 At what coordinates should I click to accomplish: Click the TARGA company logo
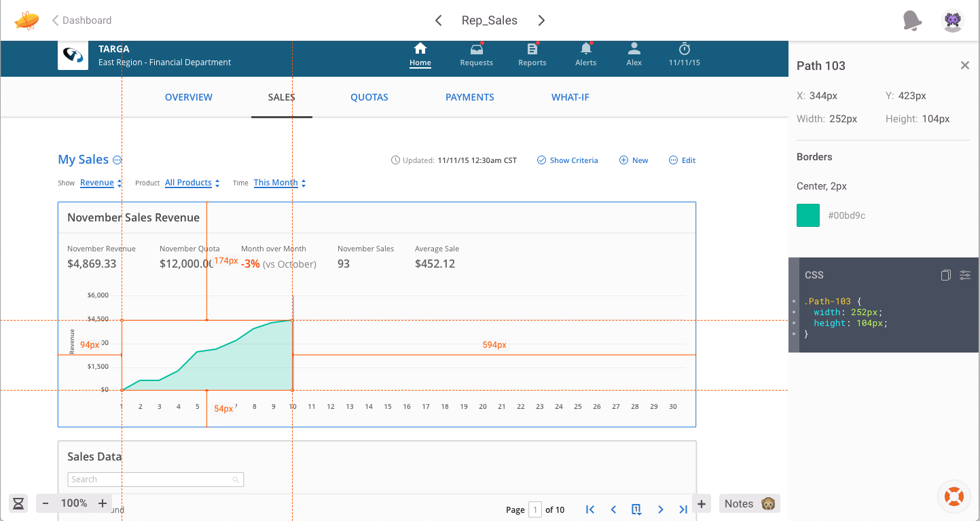[x=73, y=55]
